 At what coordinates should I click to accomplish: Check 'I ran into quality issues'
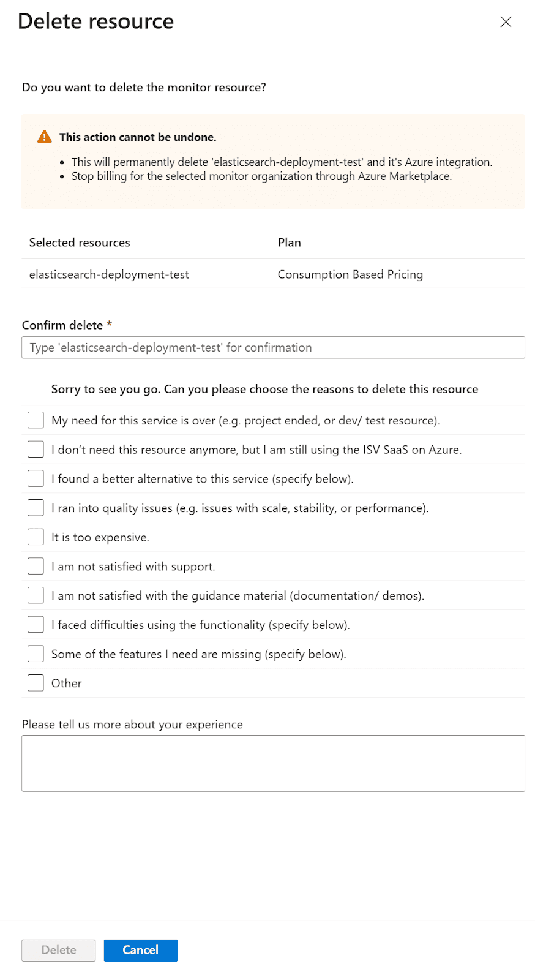click(x=35, y=507)
